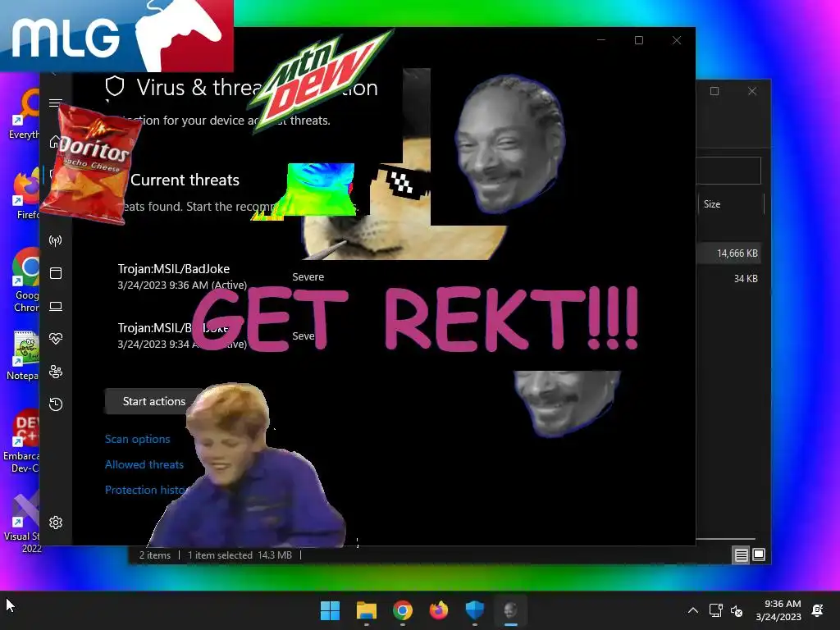Open the Windows Security hamburger menu
Screen dimensions: 840x630
(56, 103)
